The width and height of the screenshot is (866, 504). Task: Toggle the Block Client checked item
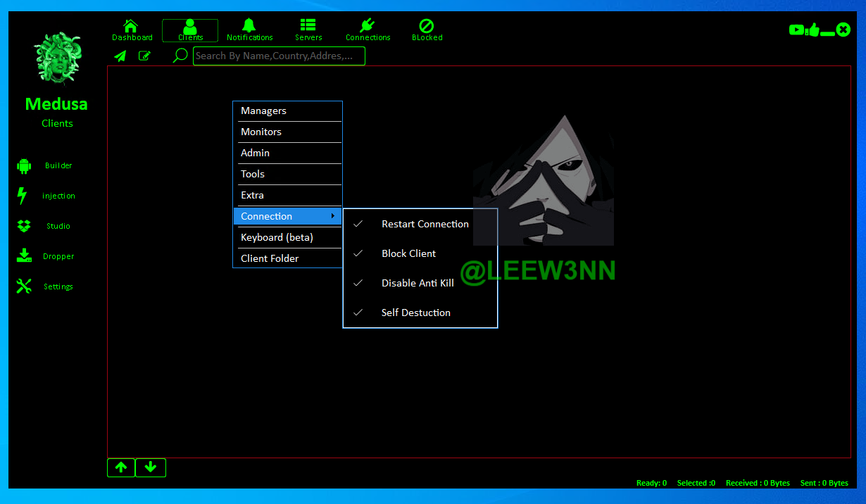(408, 253)
